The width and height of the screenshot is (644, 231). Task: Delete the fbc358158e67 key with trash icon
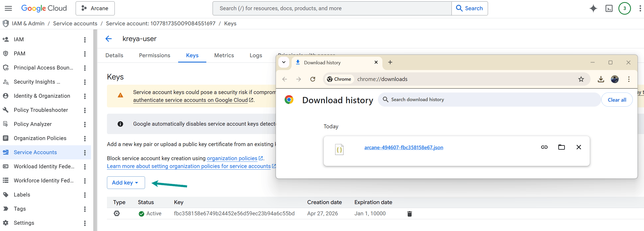tap(410, 214)
